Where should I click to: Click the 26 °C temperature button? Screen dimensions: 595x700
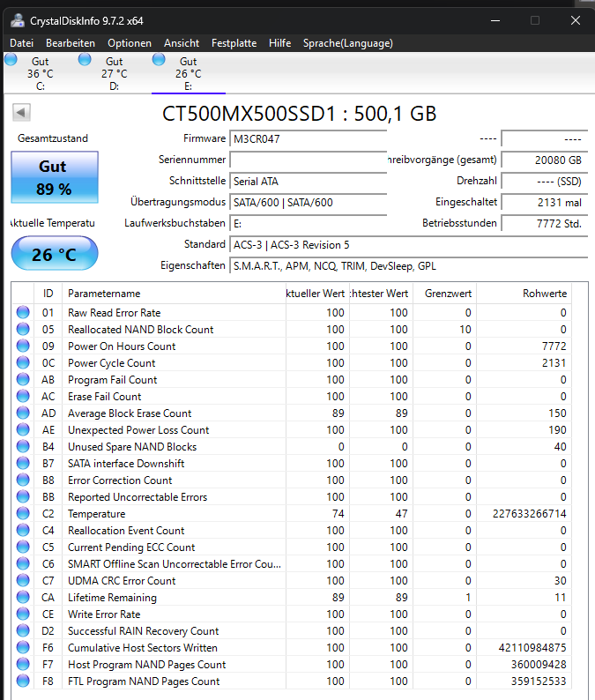[x=55, y=254]
